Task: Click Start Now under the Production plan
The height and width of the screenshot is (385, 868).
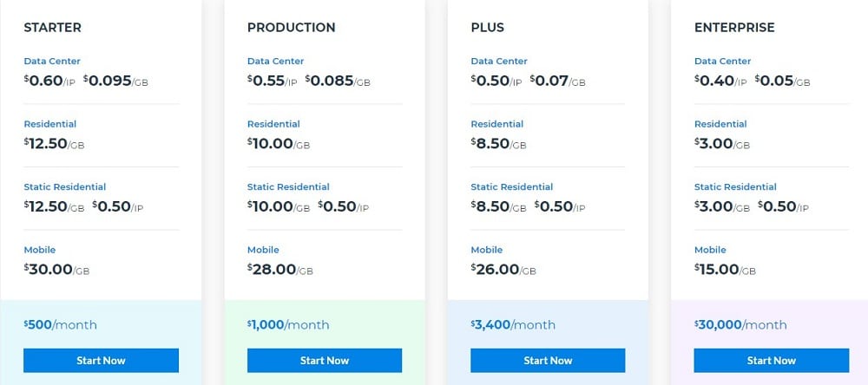Action: point(325,360)
